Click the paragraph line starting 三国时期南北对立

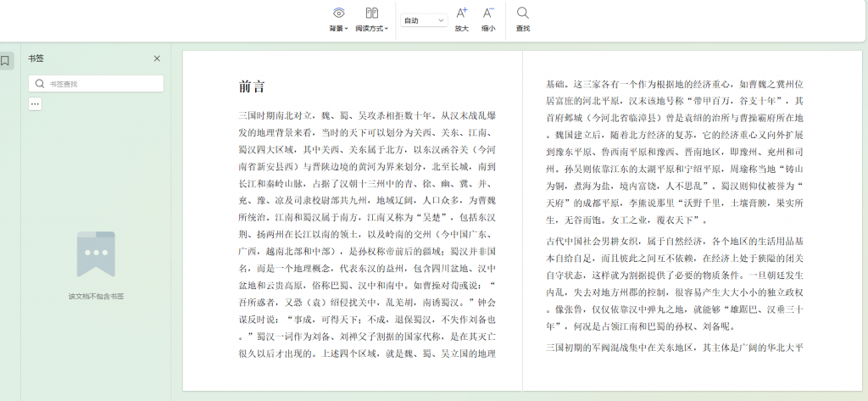coord(367,116)
